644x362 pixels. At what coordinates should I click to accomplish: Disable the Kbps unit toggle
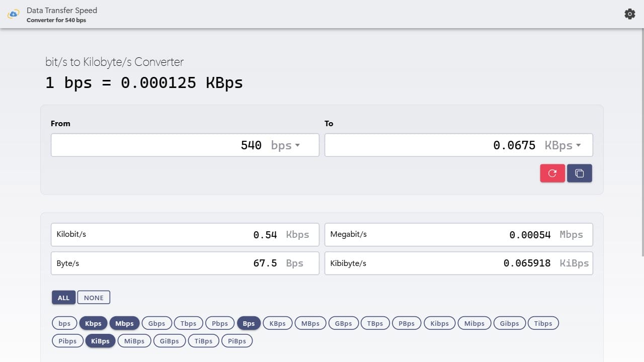(x=93, y=323)
